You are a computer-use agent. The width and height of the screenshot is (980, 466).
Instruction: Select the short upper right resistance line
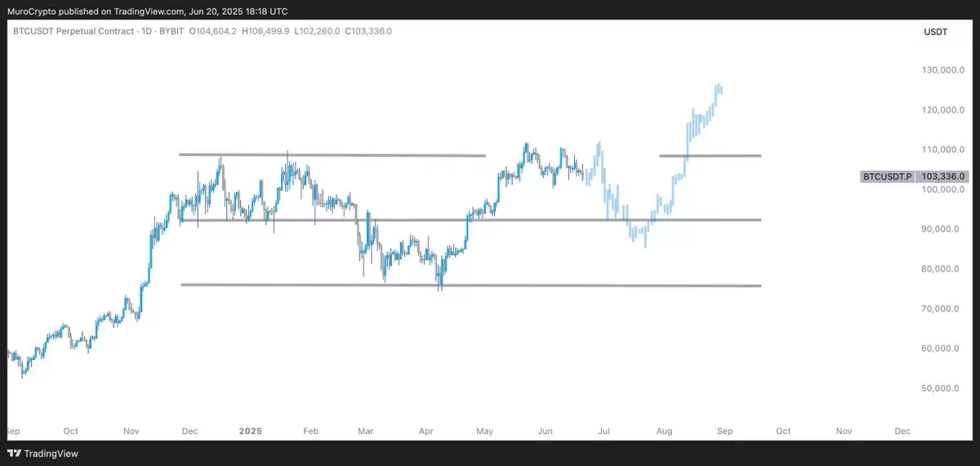coord(710,155)
